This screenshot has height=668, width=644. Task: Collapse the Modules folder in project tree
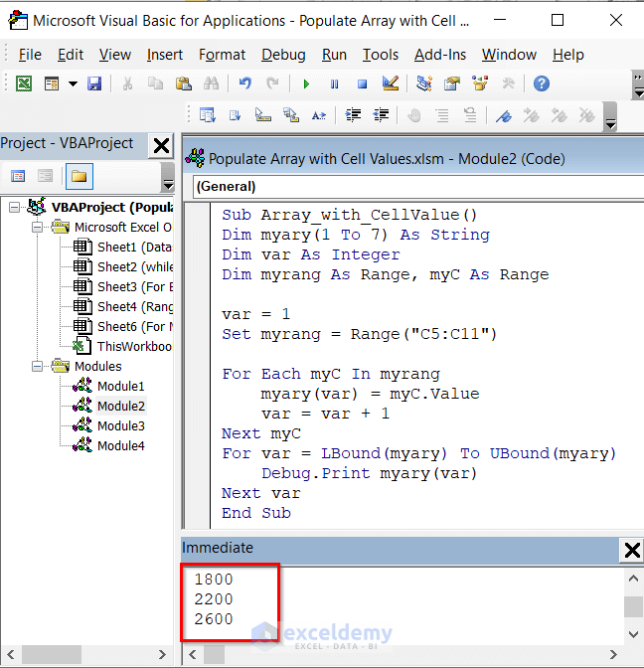37,366
